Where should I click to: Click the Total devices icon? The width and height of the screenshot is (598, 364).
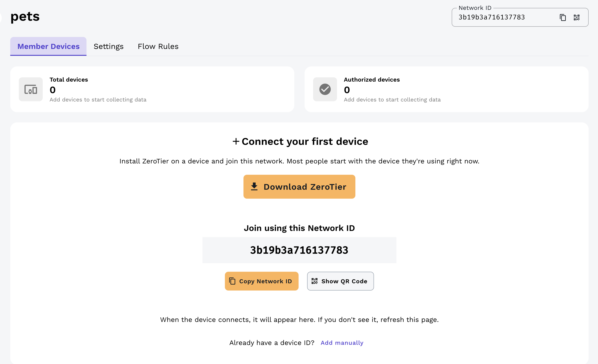pos(31,89)
